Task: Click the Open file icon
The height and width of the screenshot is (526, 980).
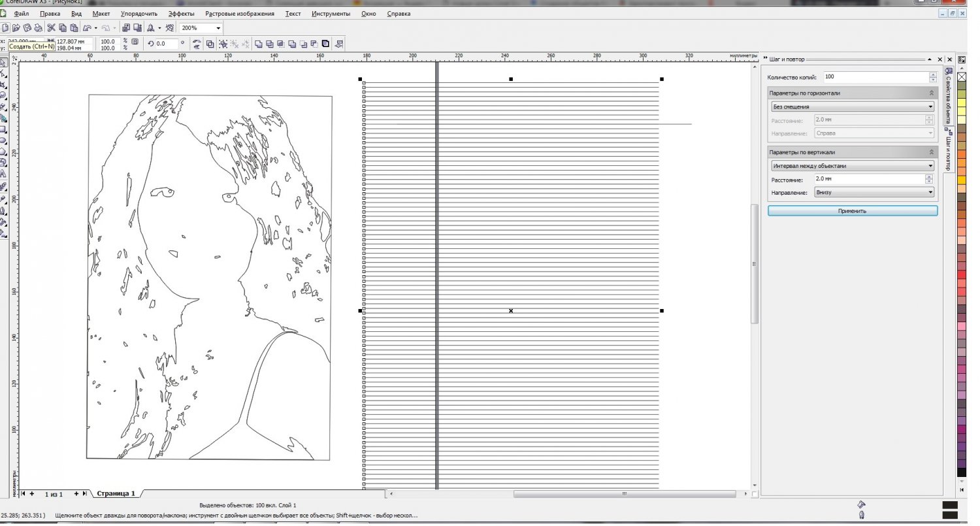Action: point(16,28)
